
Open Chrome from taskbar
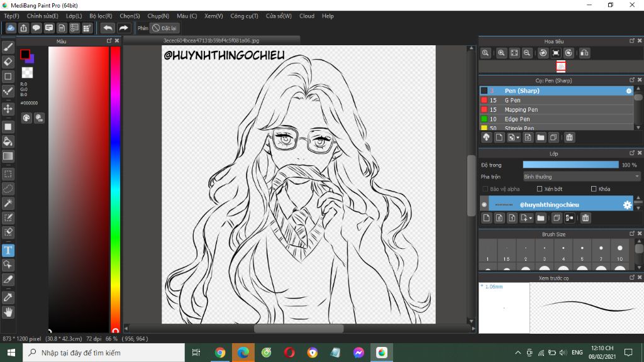(x=219, y=353)
